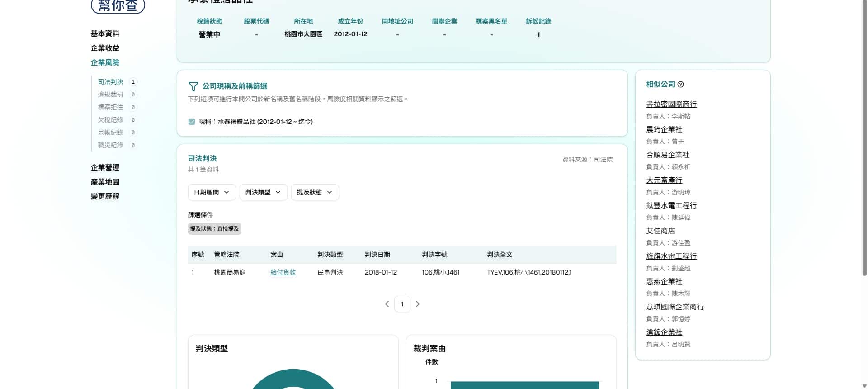
Task: Expand the 日期區間 dropdown
Action: [x=212, y=192]
